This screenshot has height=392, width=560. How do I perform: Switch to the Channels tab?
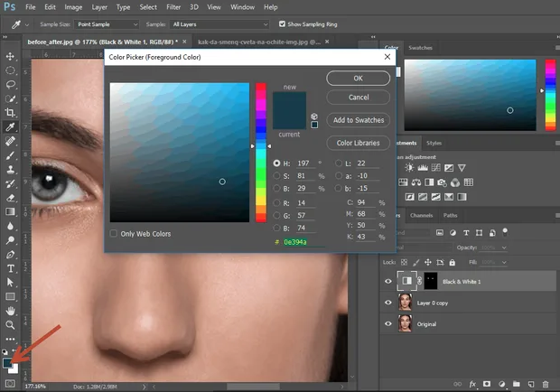pyautogui.click(x=421, y=215)
